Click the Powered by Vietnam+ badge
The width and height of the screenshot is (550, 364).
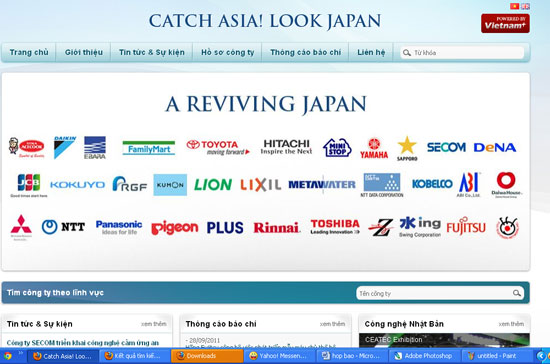click(x=505, y=23)
